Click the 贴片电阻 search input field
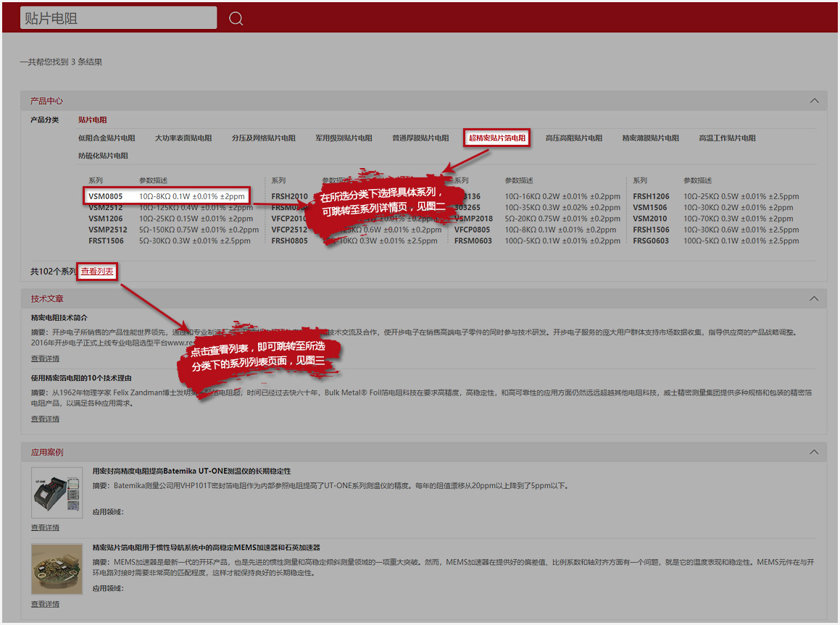Screen dimensions: 840x625 [119, 18]
